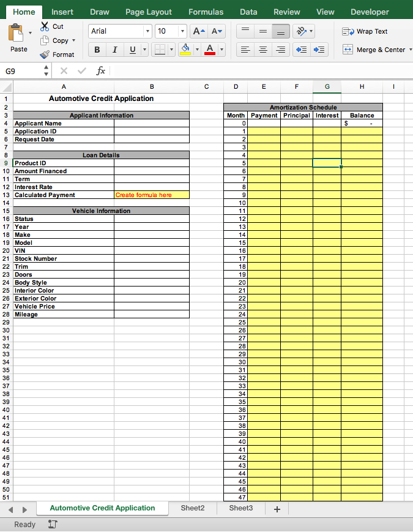Screen dimensions: 413x532
Task: Switch to the Sheet2 tab
Action: [193, 508]
